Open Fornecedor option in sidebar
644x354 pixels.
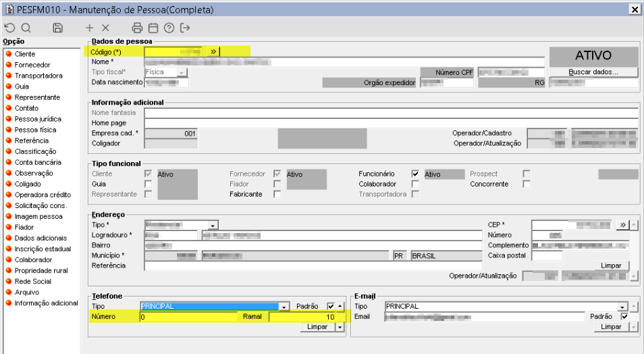point(32,65)
